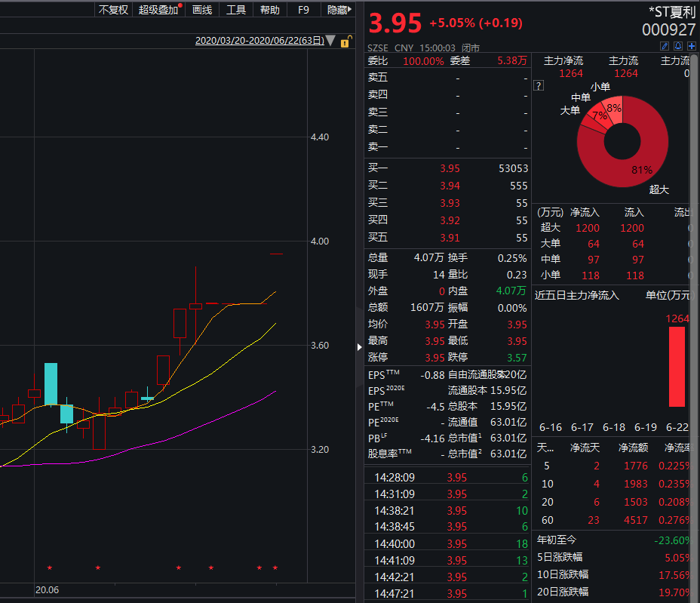Add stock to watchlist with plus icon

tap(691, 45)
